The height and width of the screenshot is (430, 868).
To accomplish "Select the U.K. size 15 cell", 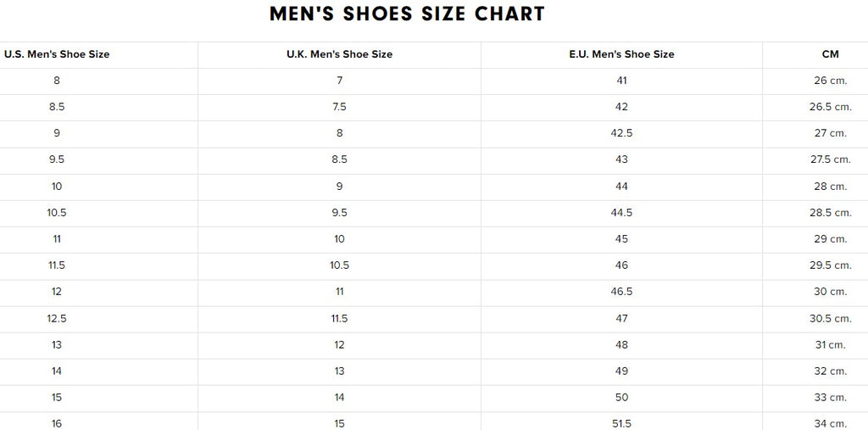I will click(339, 423).
